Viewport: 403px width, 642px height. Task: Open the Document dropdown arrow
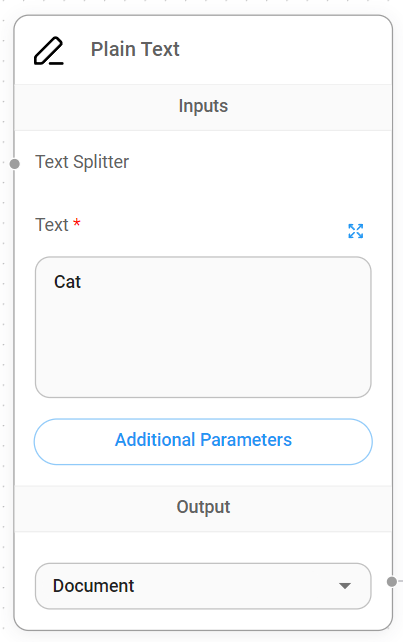pos(345,586)
